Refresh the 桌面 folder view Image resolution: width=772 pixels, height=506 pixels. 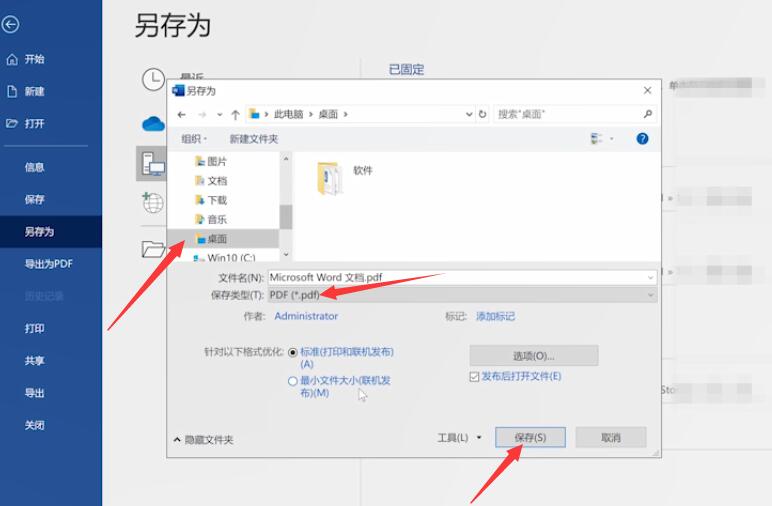click(482, 114)
